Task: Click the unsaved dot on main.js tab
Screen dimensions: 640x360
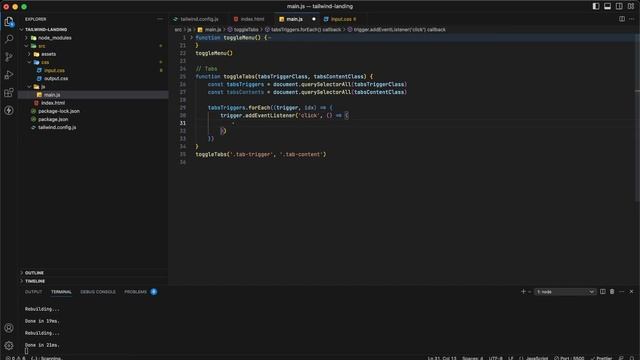Action: tap(313, 19)
